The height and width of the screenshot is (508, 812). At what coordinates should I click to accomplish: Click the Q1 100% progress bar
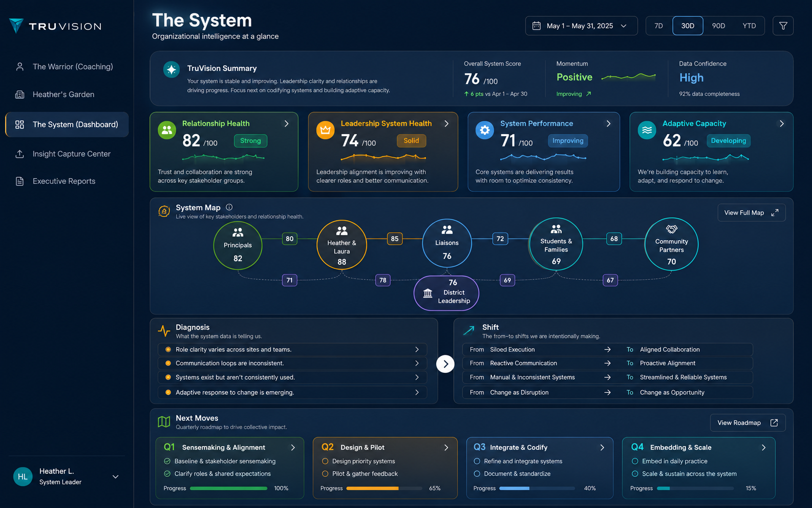point(228,489)
